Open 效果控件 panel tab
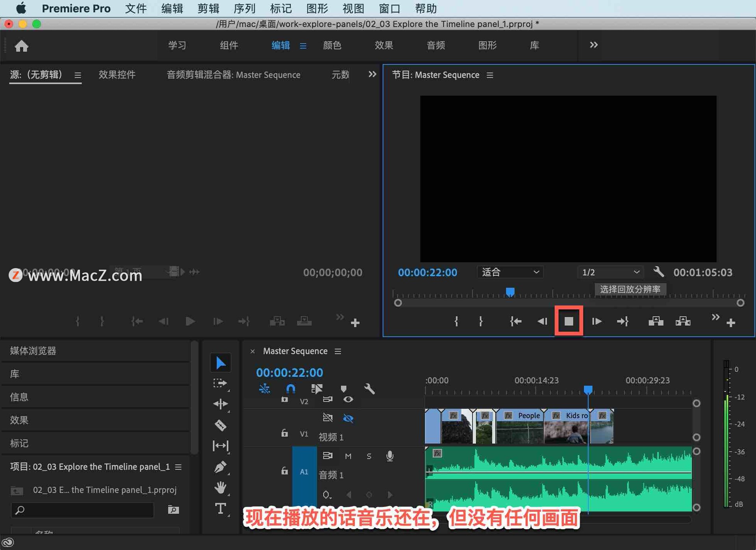Screen dimensions: 756x550 117,74
